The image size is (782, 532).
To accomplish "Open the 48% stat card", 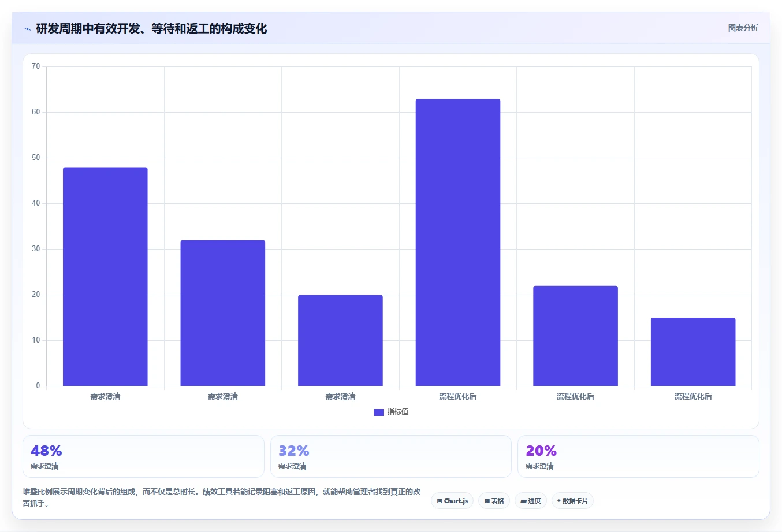I will click(143, 456).
